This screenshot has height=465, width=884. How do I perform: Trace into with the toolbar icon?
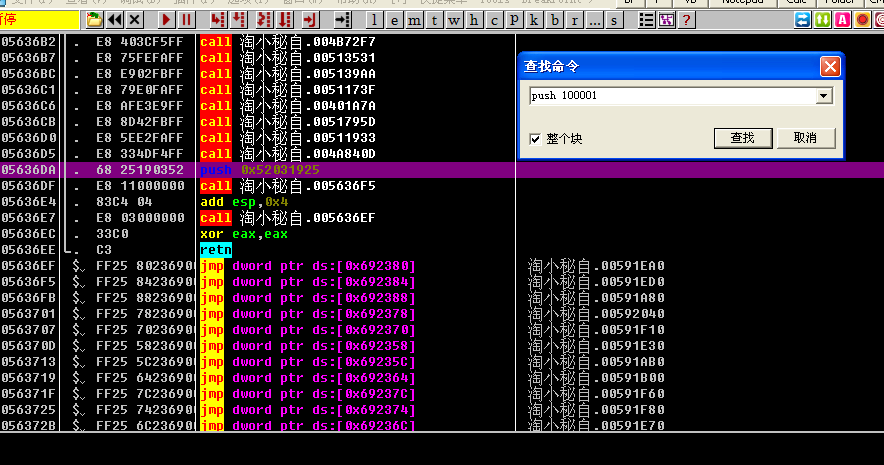(263, 20)
